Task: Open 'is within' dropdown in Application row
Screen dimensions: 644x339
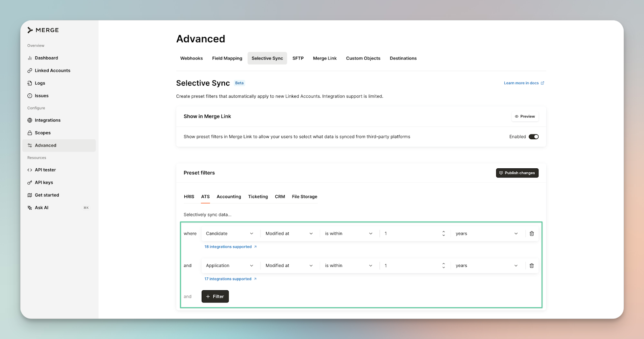Action: pyautogui.click(x=349, y=266)
